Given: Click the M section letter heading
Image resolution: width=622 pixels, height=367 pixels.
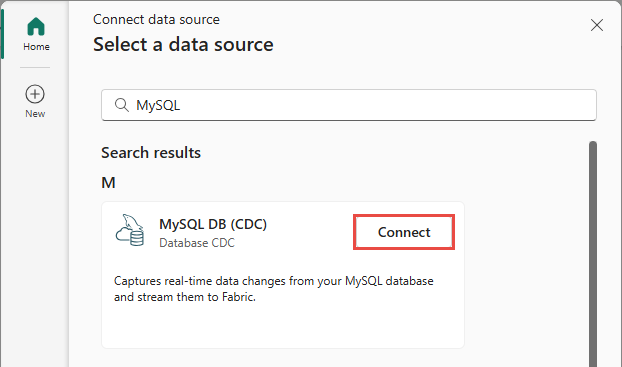Looking at the screenshot, I should pos(108,183).
